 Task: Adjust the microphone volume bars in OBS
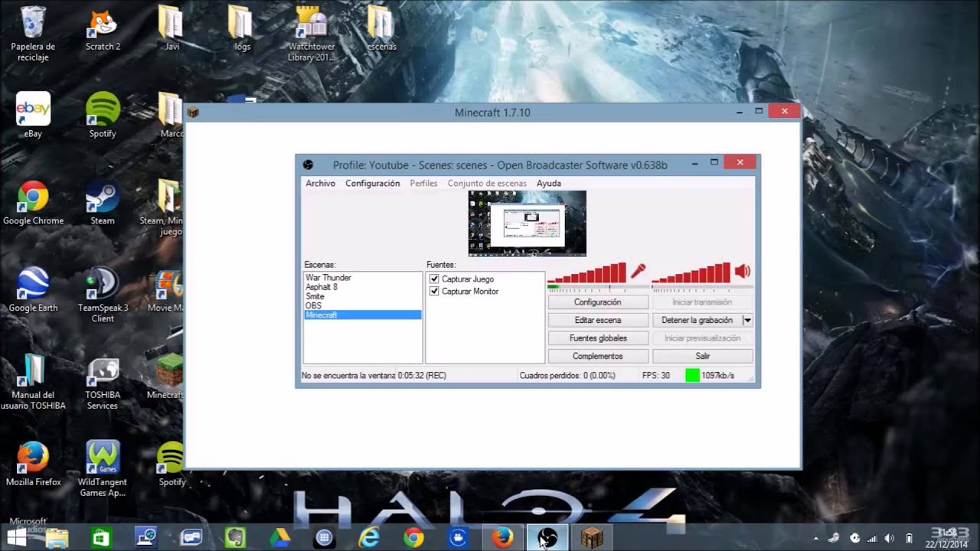587,273
